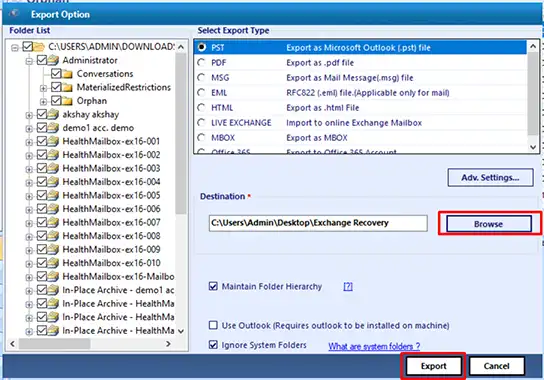The height and width of the screenshot is (380, 544).
Task: Click the Orphan folder icon
Action: (x=68, y=101)
